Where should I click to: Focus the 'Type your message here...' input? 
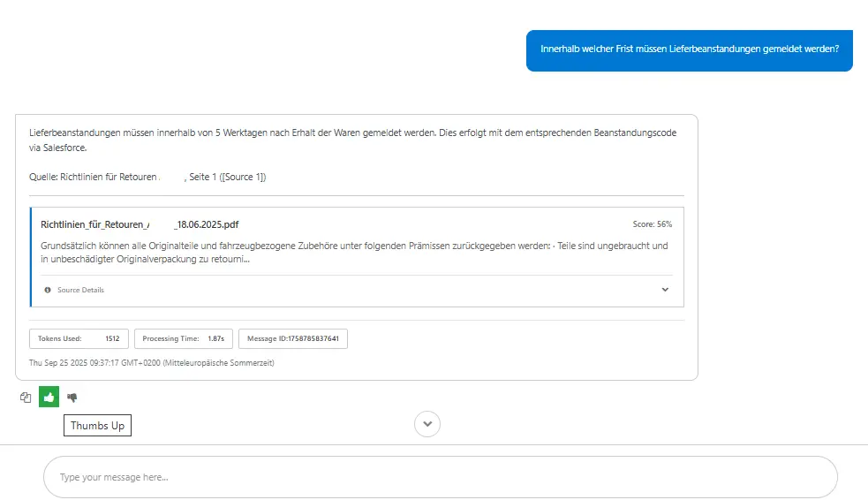point(440,477)
